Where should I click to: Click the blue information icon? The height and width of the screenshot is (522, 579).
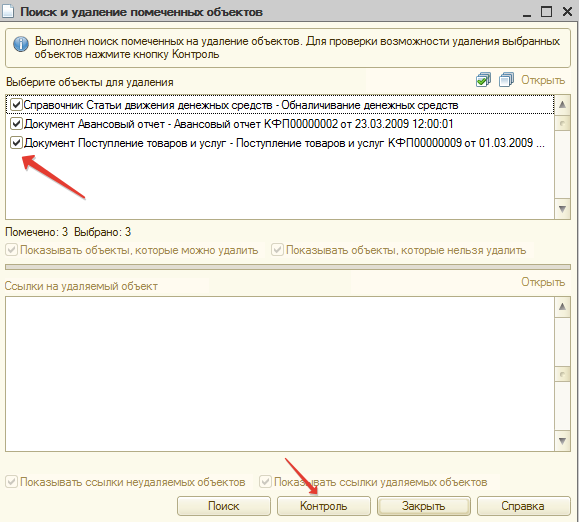pyautogui.click(x=21, y=44)
